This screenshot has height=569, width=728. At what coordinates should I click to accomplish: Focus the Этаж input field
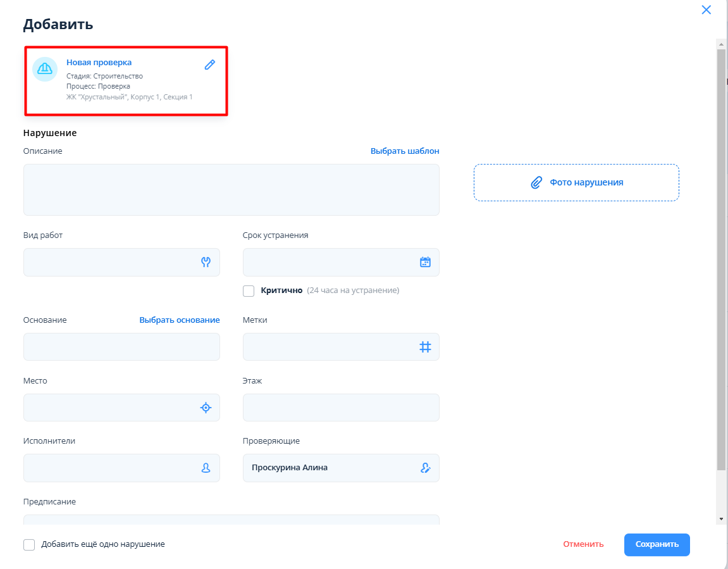[x=340, y=408]
